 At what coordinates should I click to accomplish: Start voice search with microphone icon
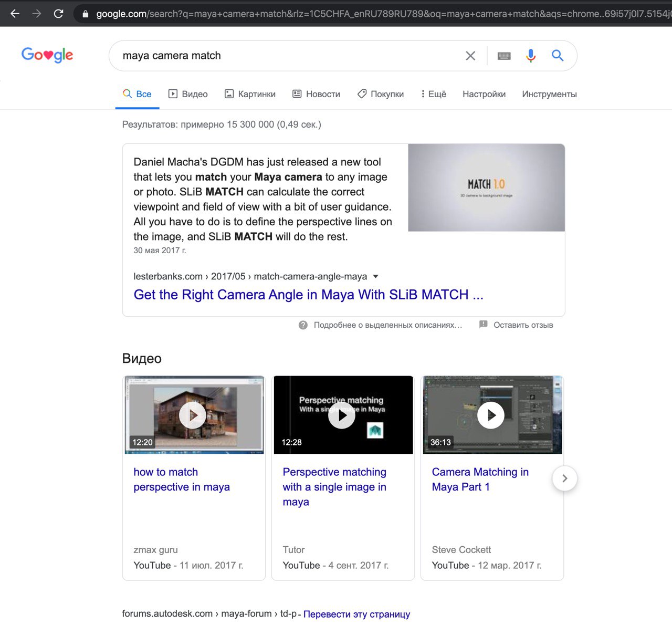pos(531,56)
